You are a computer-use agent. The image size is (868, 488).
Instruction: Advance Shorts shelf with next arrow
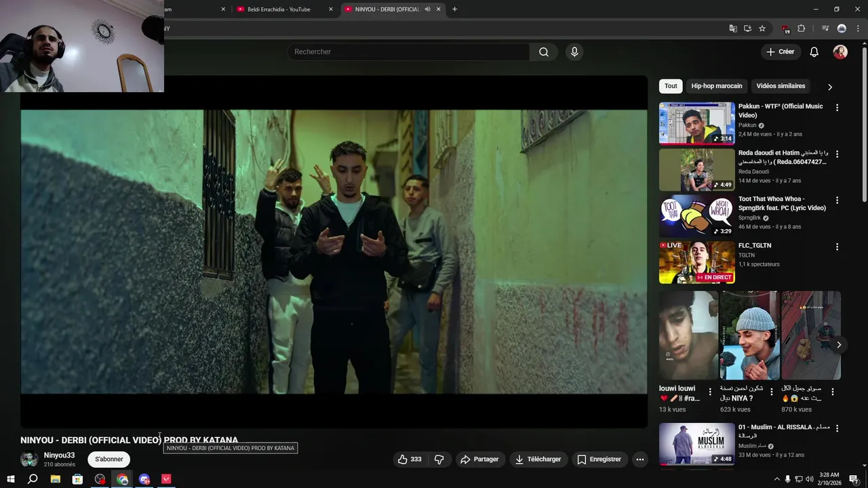click(839, 345)
